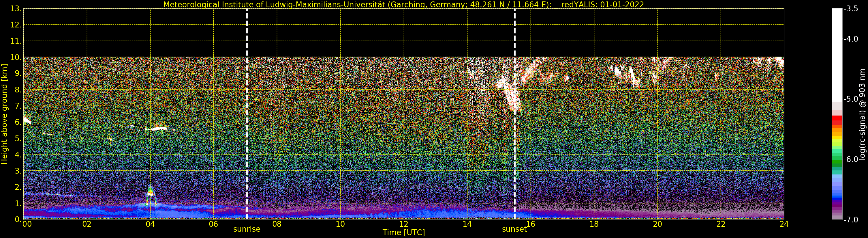
Task: Click the '24' time axis tick label
Action: click(x=784, y=224)
